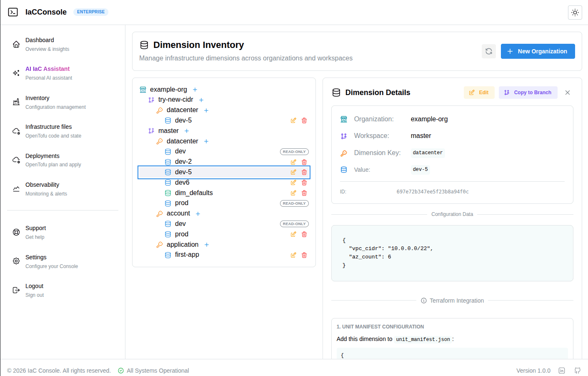Click the refresh inventory icon
Image resolution: width=588 pixels, height=376 pixels.
488,51
